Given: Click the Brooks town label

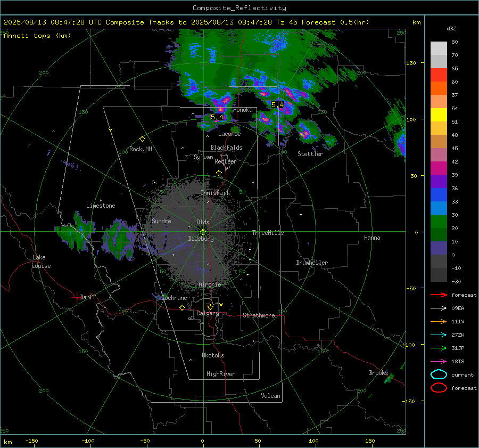Looking at the screenshot, I should click(x=378, y=373).
